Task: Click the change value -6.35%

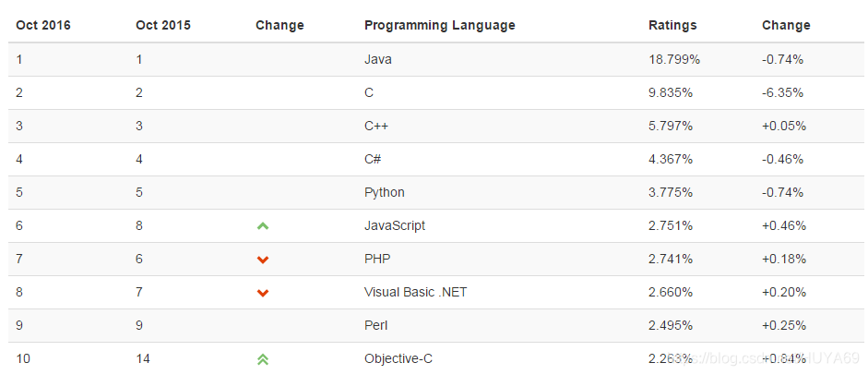Action: coord(782,92)
